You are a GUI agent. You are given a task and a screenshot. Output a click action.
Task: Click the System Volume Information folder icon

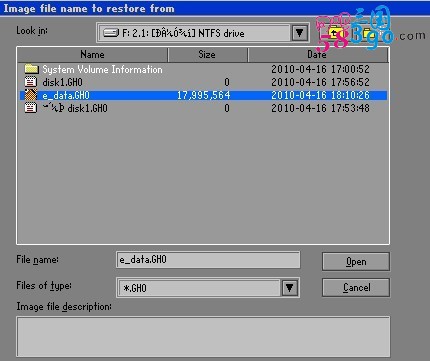pyautogui.click(x=31, y=69)
